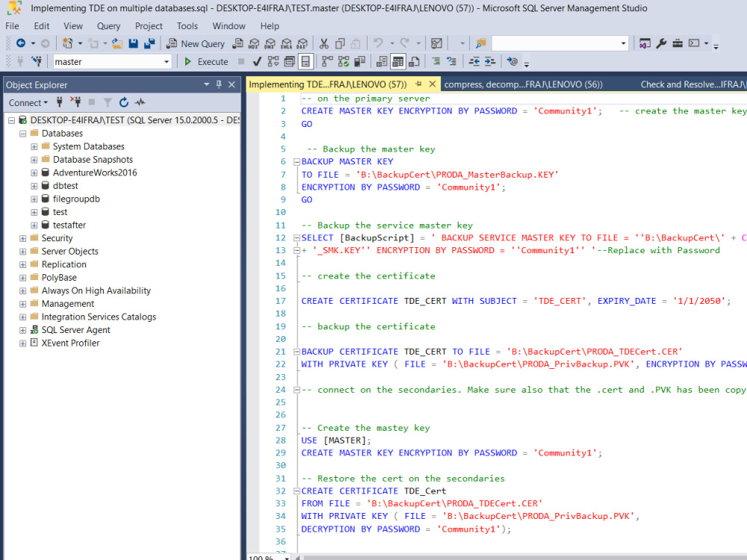
Task: Increase the line indent
Action: (490, 61)
